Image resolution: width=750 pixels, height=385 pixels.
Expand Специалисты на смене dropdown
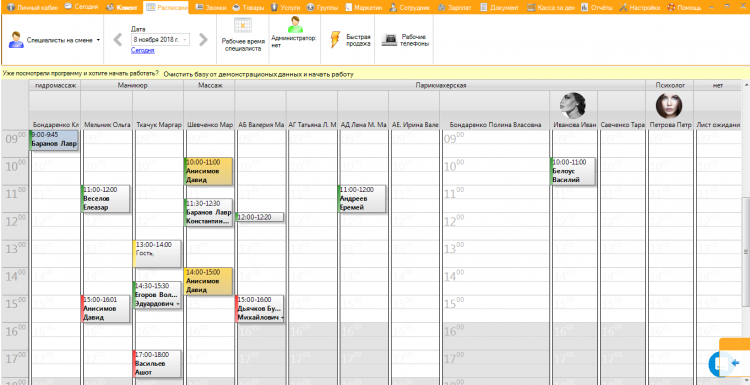[x=98, y=40]
